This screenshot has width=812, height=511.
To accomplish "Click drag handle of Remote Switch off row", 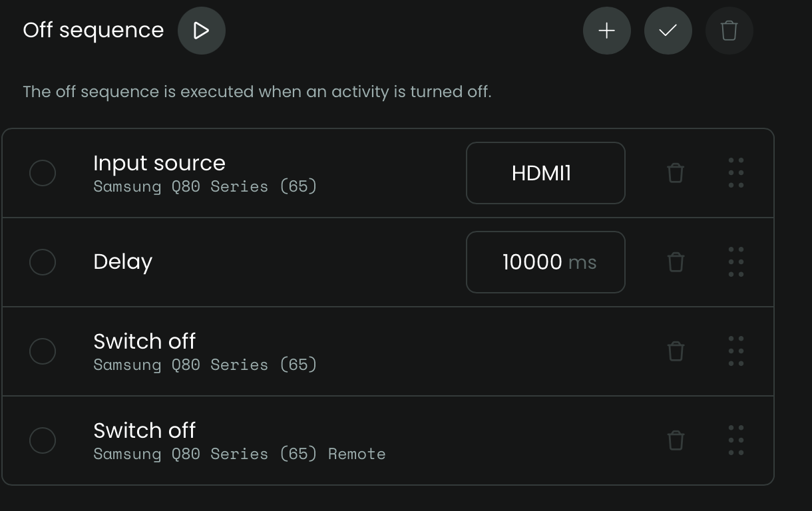I will pyautogui.click(x=735, y=440).
